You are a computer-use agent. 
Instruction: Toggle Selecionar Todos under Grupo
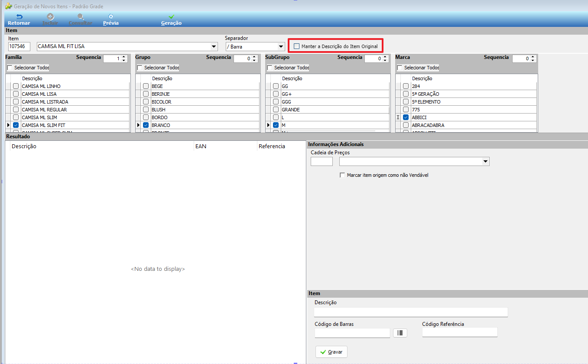tap(140, 68)
